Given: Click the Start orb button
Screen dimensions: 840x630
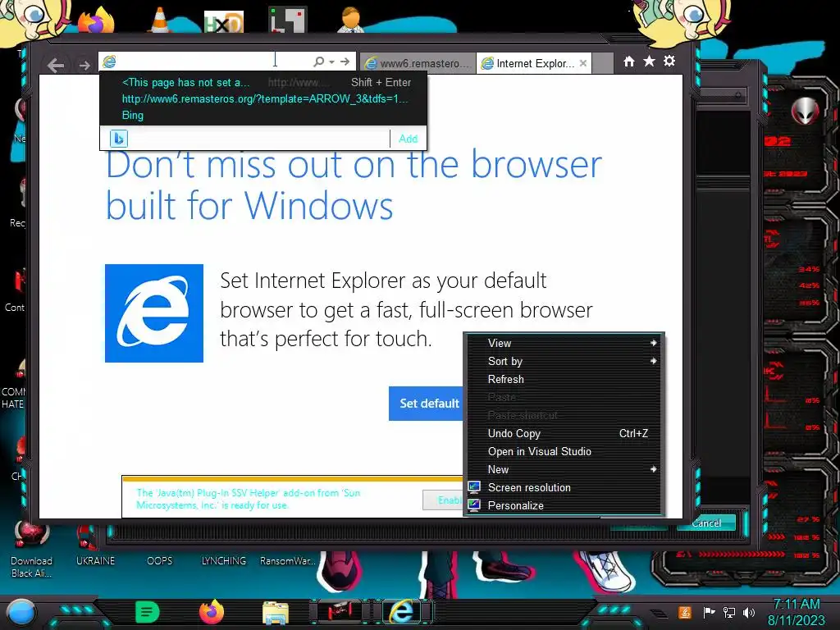Looking at the screenshot, I should pos(21,613).
